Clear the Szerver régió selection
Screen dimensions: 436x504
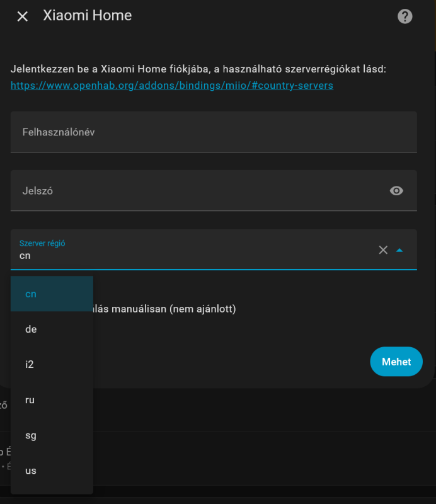point(383,250)
